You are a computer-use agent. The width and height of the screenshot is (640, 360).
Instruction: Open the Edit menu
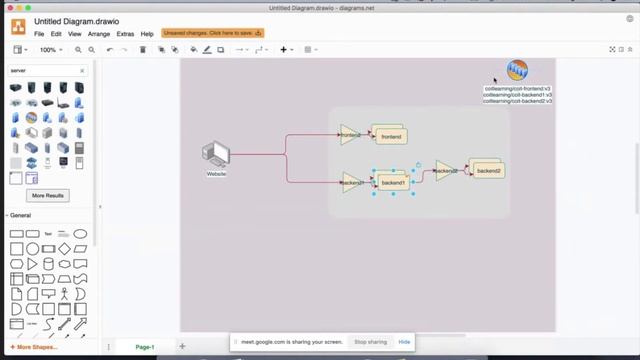(56, 34)
